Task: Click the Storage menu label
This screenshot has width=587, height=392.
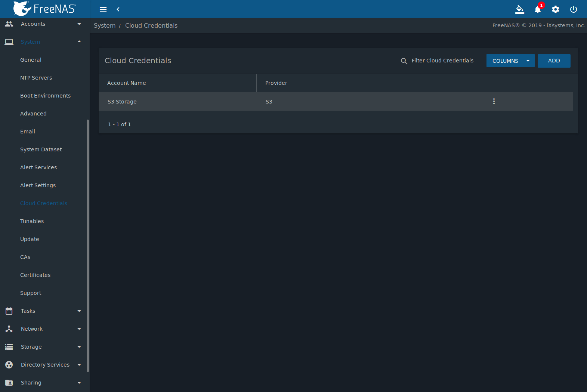Action: 31,347
